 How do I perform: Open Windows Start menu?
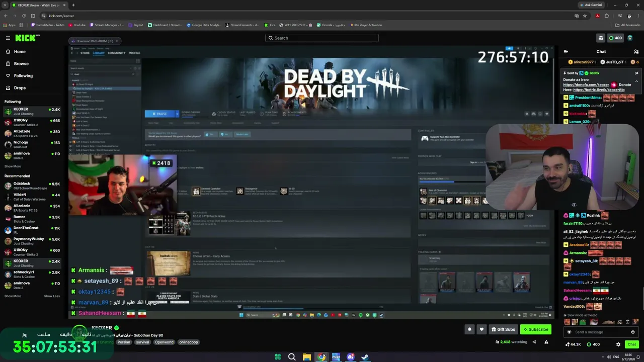coord(278,357)
